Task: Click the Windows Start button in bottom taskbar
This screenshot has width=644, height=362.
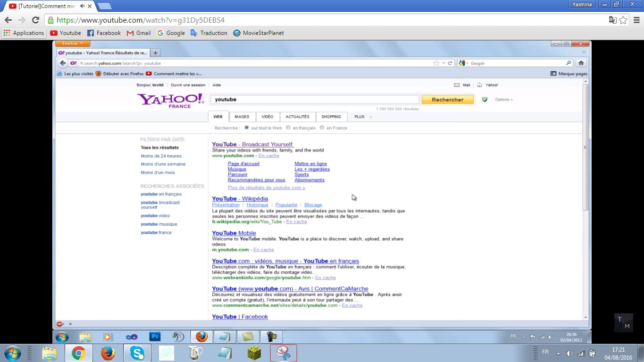Action: 12,354
